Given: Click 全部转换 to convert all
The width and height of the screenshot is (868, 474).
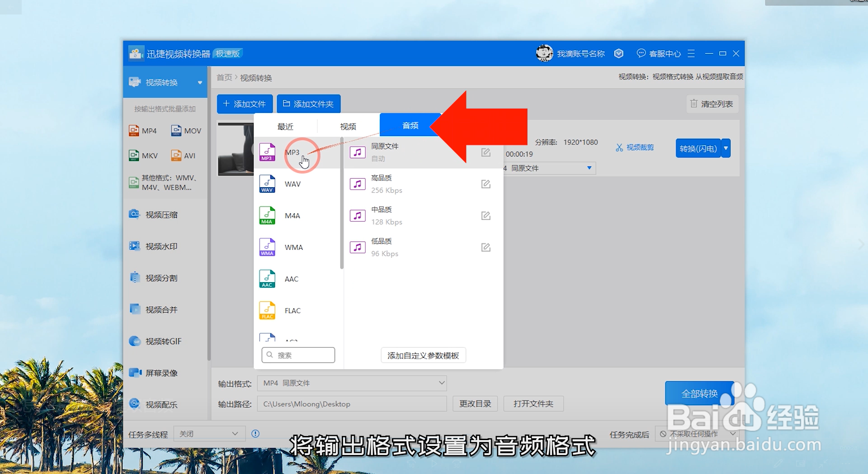Looking at the screenshot, I should point(699,393).
